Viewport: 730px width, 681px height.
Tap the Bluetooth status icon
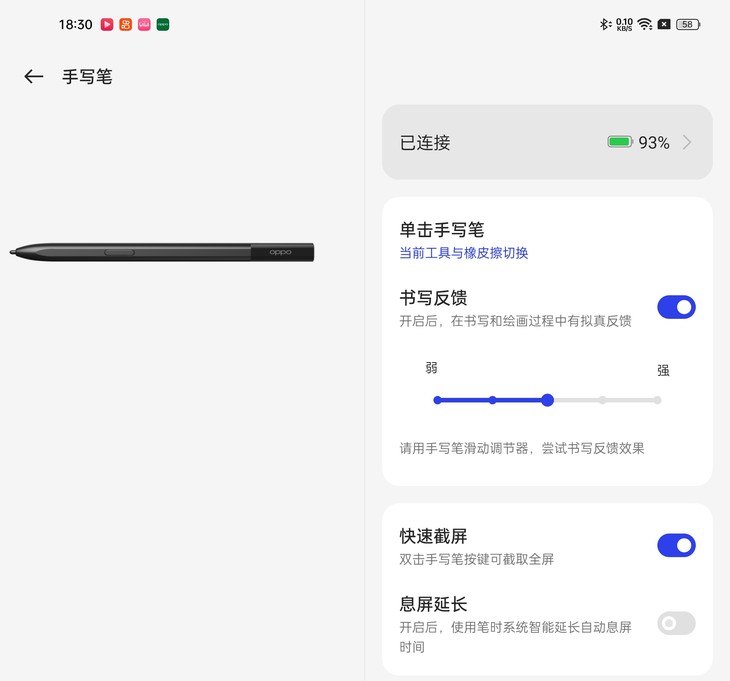[605, 24]
